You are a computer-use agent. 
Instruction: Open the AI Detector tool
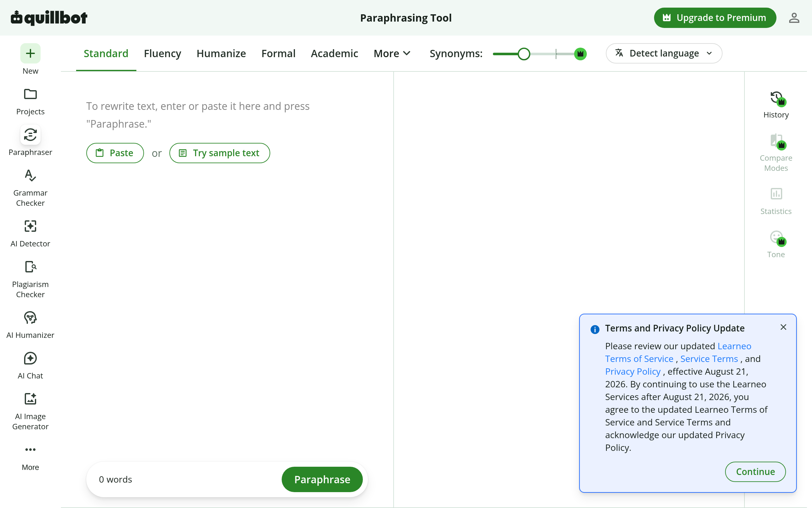tap(30, 234)
